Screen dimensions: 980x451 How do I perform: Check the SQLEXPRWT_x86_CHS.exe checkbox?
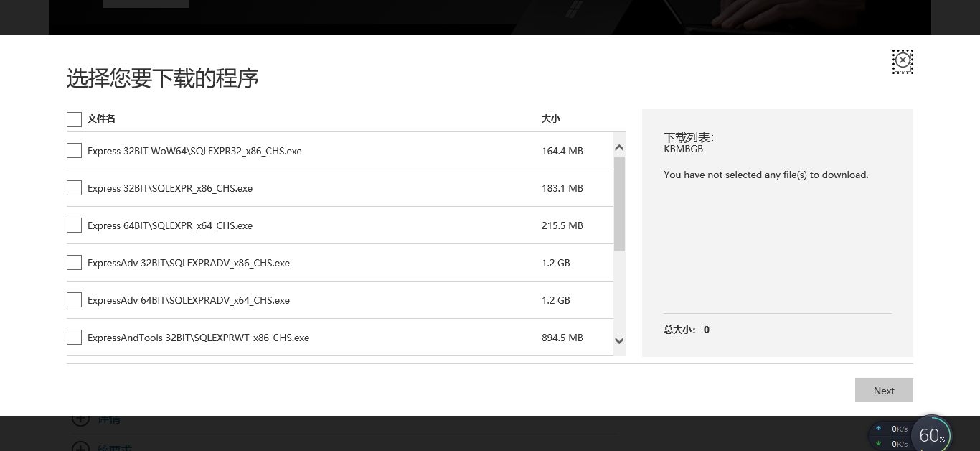74,338
